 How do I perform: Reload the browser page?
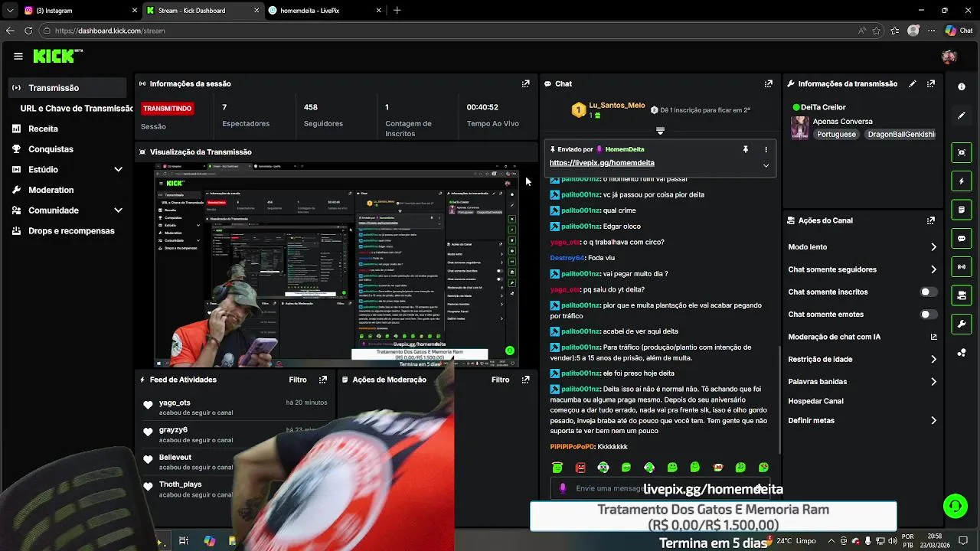(28, 31)
